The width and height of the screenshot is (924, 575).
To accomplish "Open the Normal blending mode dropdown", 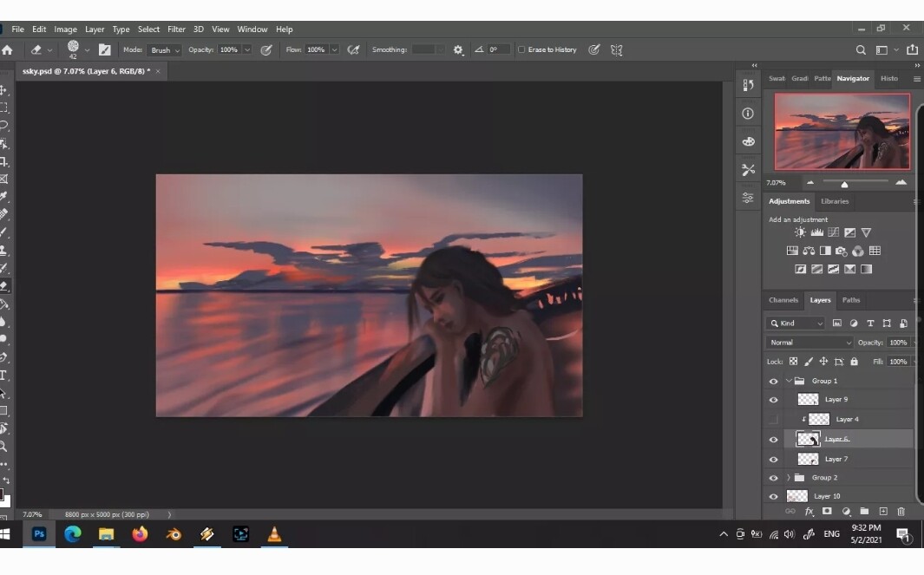I will (810, 343).
